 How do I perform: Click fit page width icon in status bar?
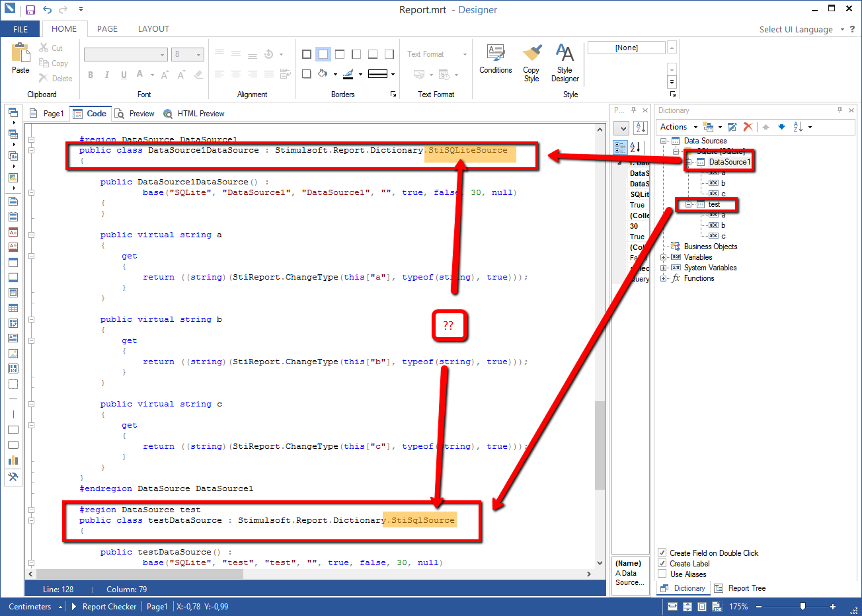[x=672, y=606]
